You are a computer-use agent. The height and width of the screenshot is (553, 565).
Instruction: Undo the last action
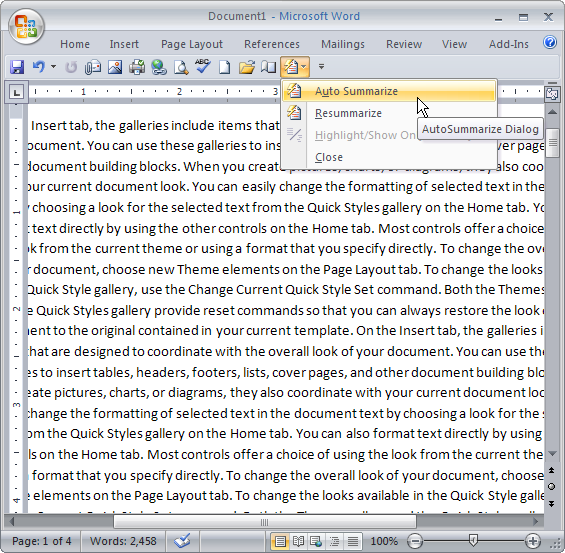coord(39,67)
